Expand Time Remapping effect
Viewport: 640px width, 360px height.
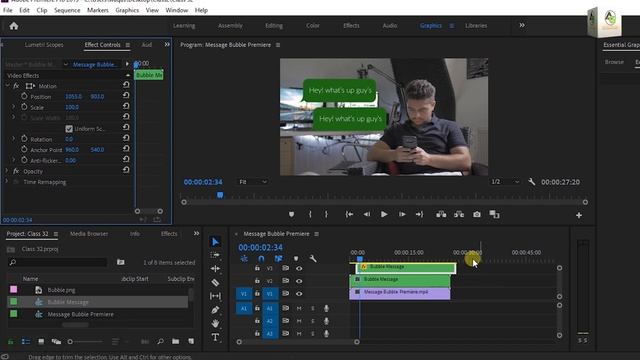point(7,182)
